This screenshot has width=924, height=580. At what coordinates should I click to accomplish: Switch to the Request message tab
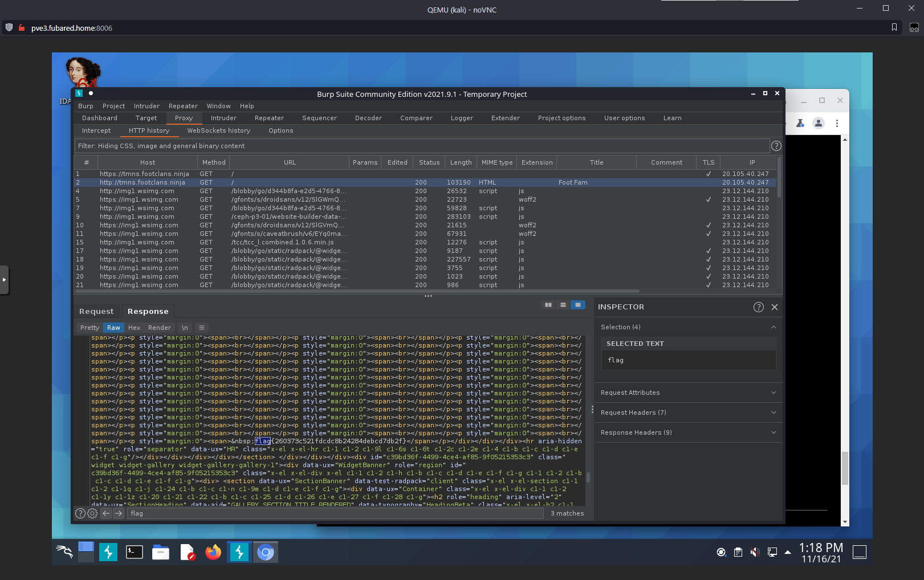96,312
